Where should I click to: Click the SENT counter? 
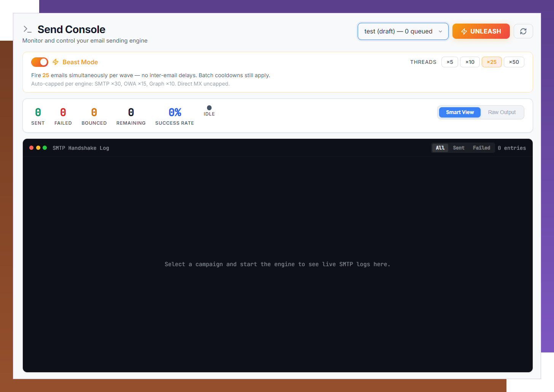(38, 116)
